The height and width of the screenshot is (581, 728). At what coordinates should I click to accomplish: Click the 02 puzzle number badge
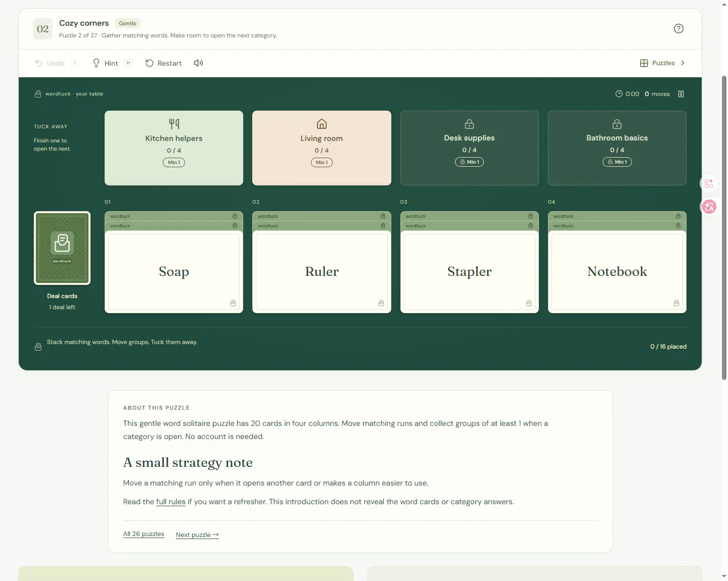(x=43, y=29)
